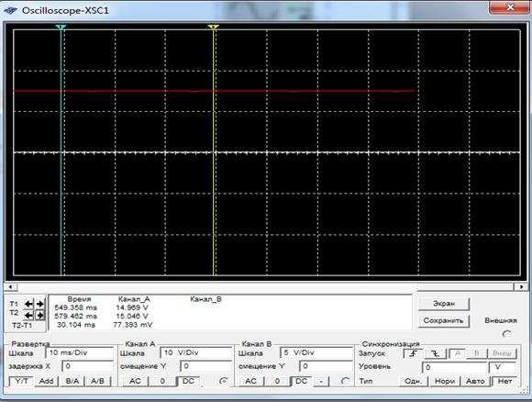Select falling edge trigger icon

436,353
